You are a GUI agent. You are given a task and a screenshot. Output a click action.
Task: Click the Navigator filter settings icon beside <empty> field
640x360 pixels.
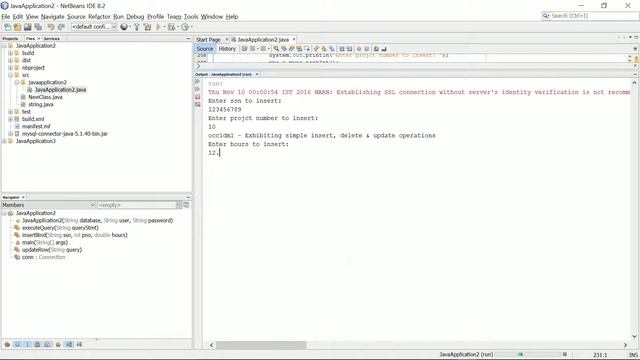[186, 205]
